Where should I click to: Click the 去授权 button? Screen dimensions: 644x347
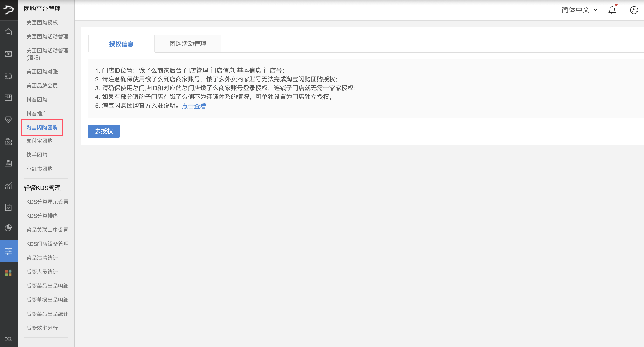pyautogui.click(x=103, y=131)
